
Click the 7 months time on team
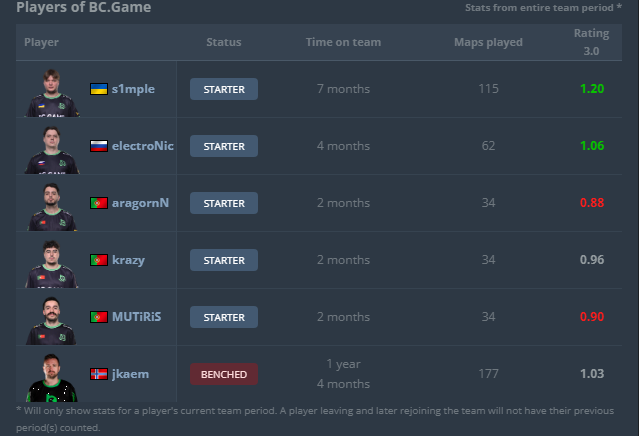click(x=344, y=89)
